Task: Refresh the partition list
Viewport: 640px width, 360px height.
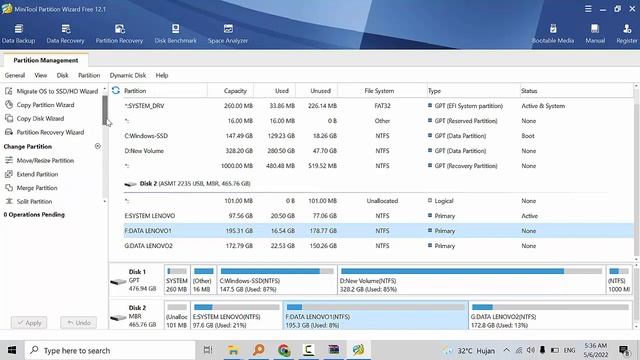Action: 116,90
